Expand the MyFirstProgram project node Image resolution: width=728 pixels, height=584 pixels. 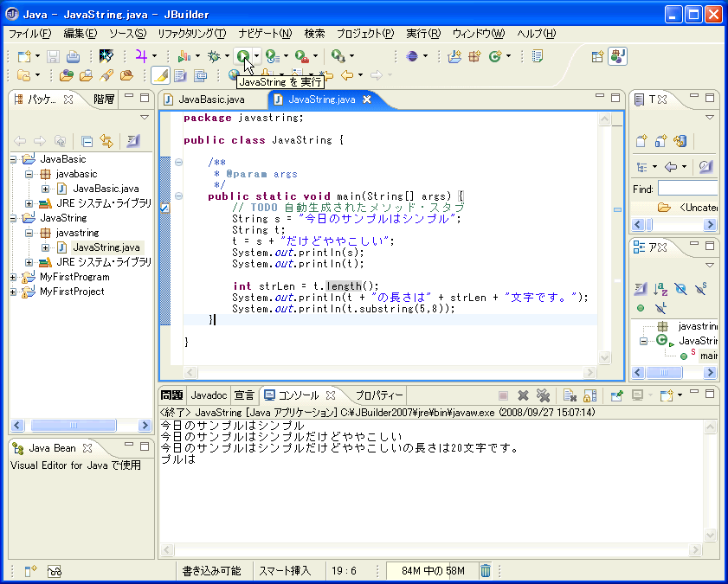pos(15,277)
